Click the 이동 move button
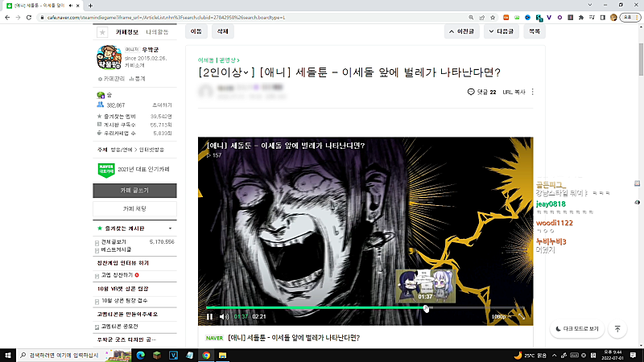Screen dimensions: 644x362 point(196,31)
